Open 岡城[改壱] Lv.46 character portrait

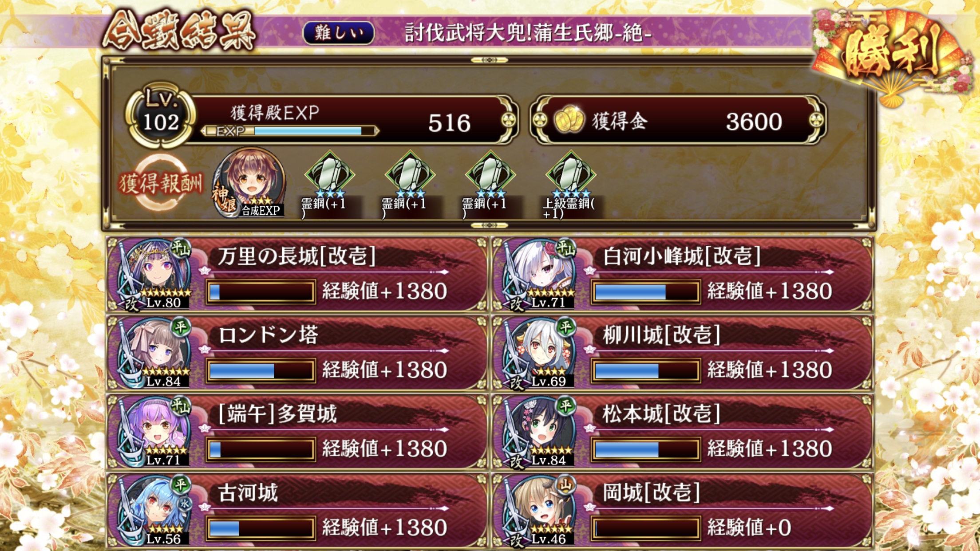[x=541, y=511]
